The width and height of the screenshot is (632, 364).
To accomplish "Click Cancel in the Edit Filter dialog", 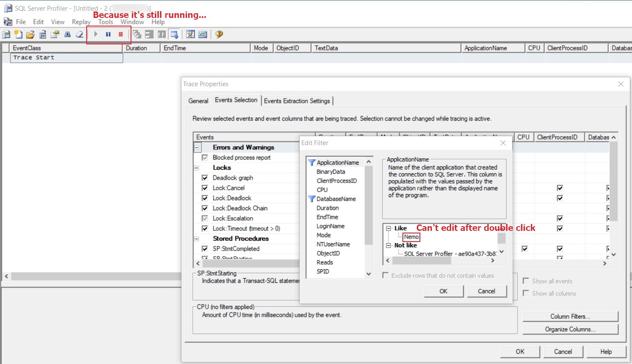I will tap(486, 291).
